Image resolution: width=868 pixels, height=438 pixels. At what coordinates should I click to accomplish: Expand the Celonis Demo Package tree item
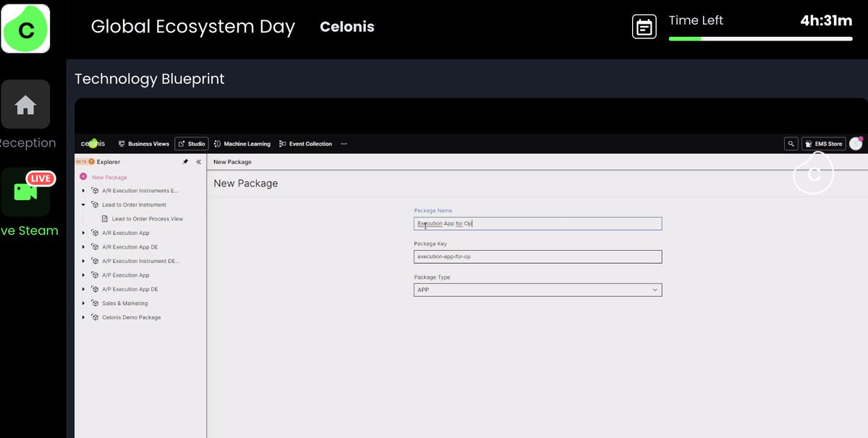click(83, 317)
